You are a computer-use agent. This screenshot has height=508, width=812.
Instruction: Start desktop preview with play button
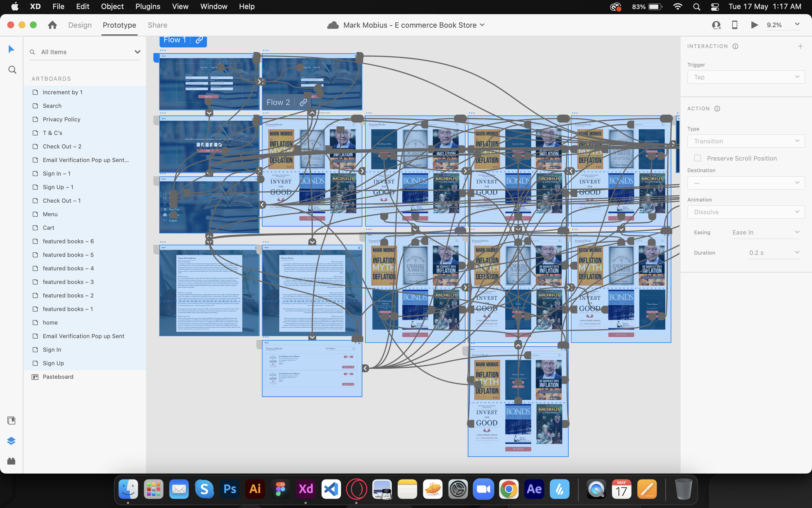coord(754,25)
